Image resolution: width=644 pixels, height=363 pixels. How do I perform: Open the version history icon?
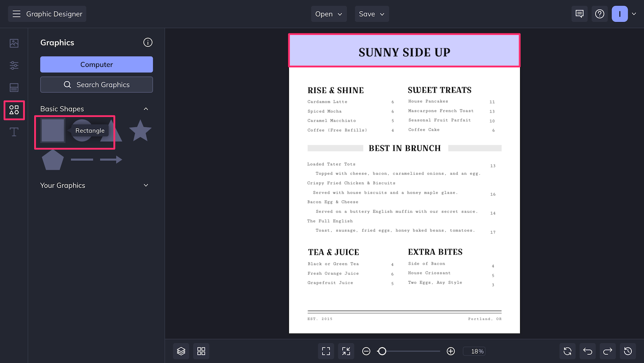(628, 351)
